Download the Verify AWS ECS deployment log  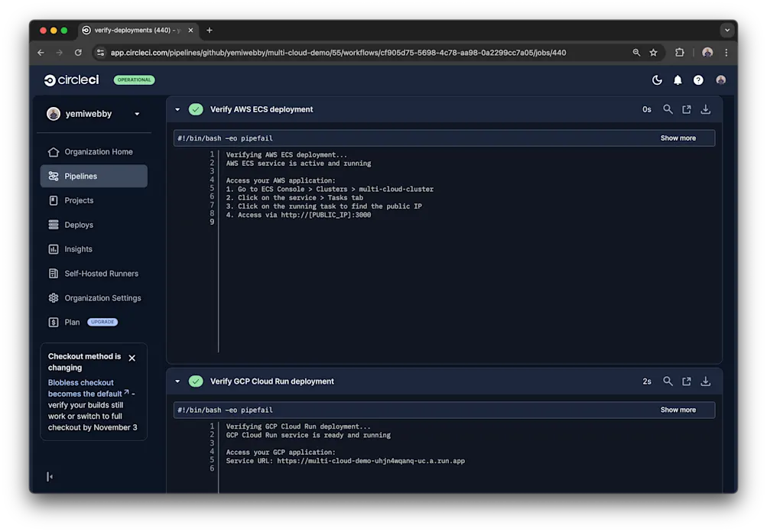[704, 109]
